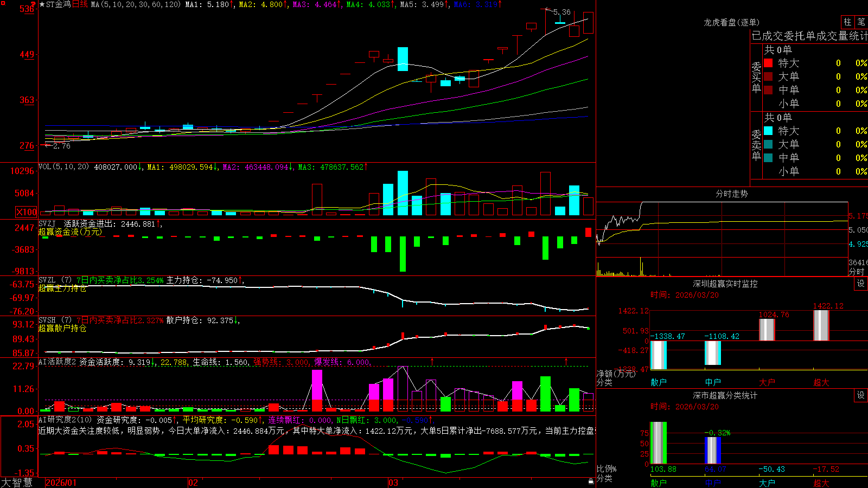The image size is (868, 488).
Task: Click the 资金研究度: -0.005 value
Action: coord(137,420)
